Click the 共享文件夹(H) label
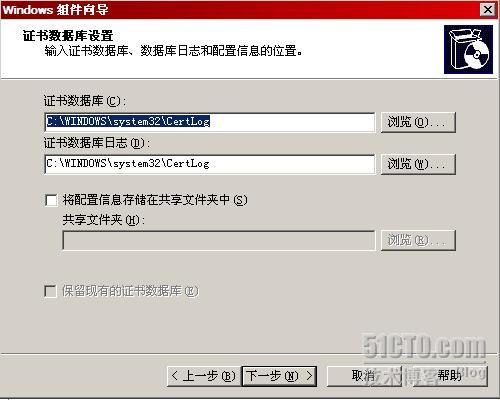Viewport: 500px width, 400px height. 104,220
